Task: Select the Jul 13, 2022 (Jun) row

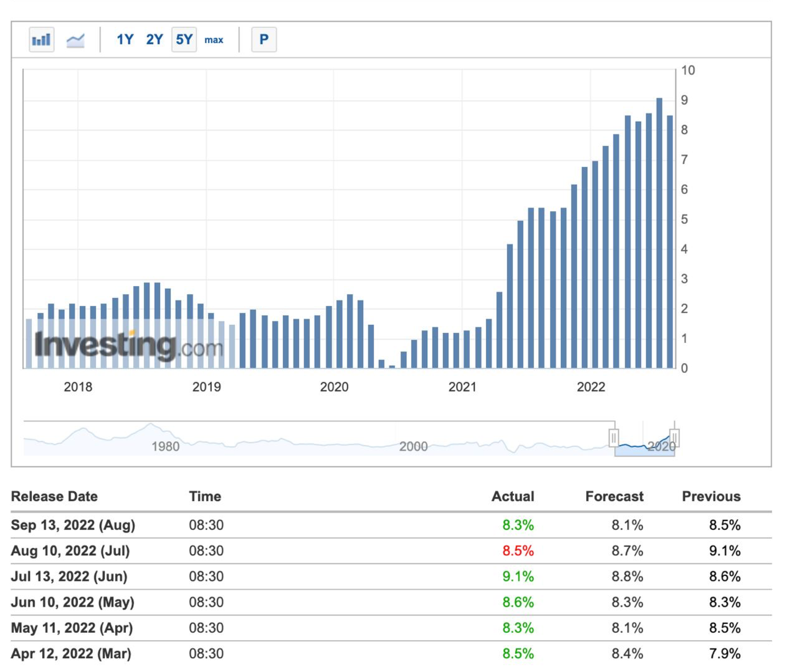Action: (x=69, y=576)
